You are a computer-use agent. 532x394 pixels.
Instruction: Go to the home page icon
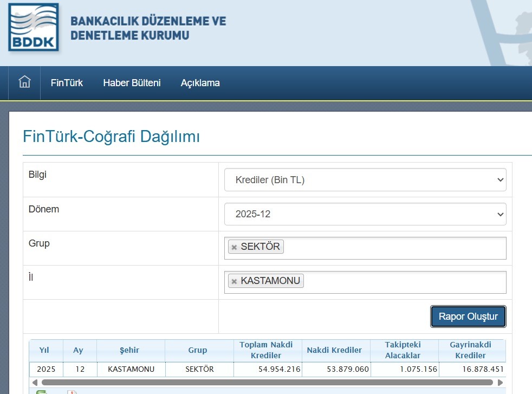click(24, 82)
